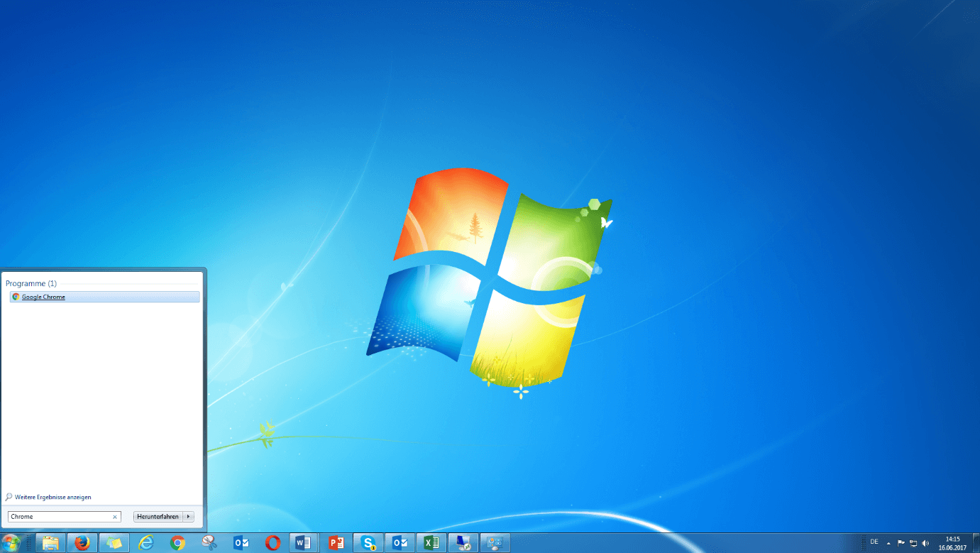This screenshot has height=553, width=980.
Task: Click the Programme (1) results header
Action: 31,283
